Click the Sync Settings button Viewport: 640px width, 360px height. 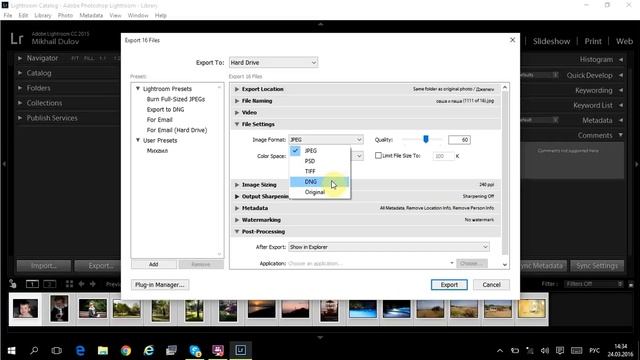point(597,266)
